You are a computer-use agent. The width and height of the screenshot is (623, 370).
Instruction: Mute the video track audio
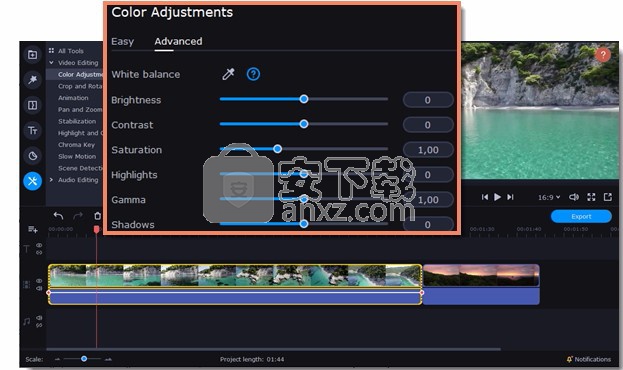click(39, 288)
